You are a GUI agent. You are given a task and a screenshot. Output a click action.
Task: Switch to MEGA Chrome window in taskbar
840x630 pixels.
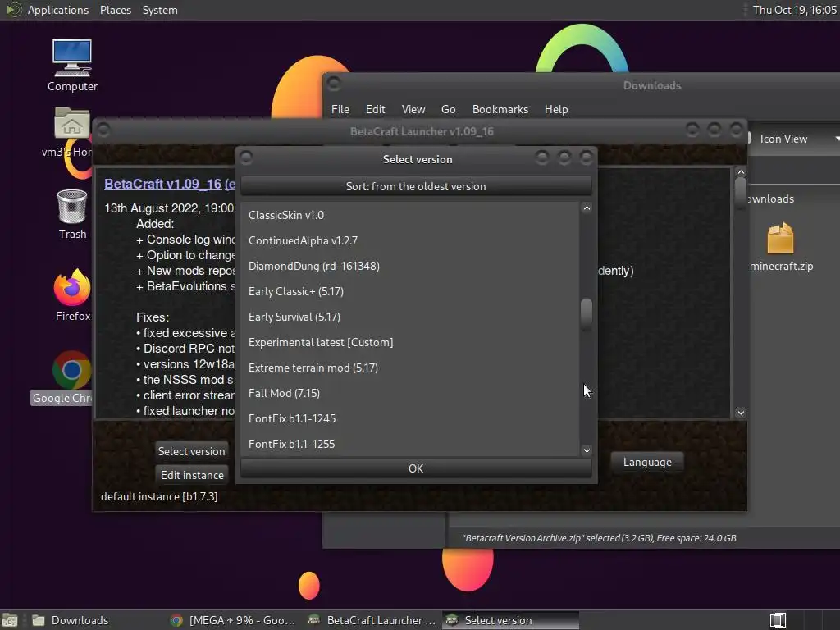click(233, 620)
